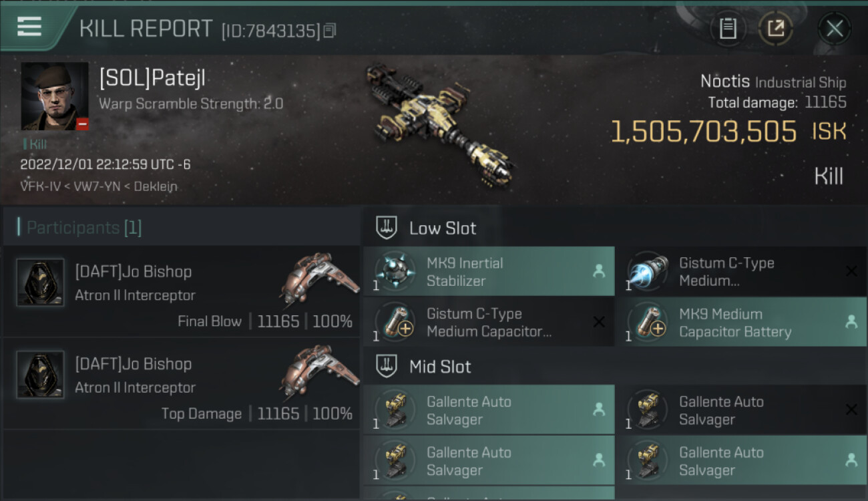Select Jo Bishop Final Blow entry
The height and width of the screenshot is (501, 868).
(x=181, y=291)
